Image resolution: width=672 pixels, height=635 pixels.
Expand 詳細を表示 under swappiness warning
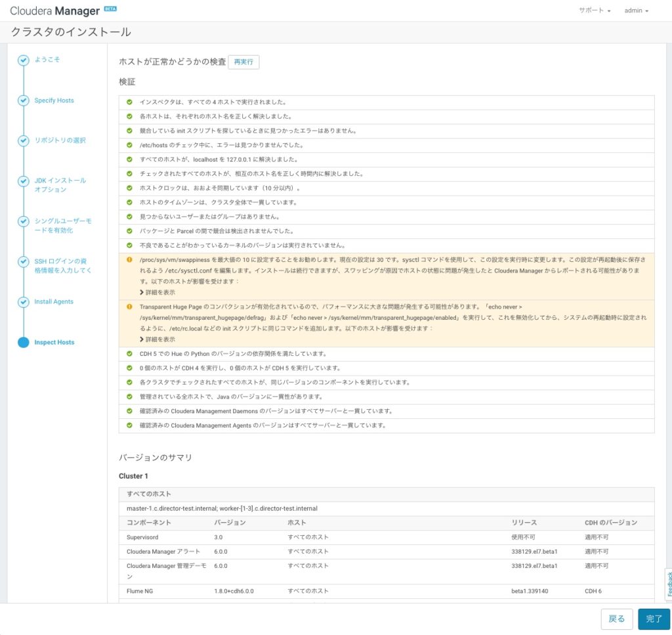tap(157, 292)
